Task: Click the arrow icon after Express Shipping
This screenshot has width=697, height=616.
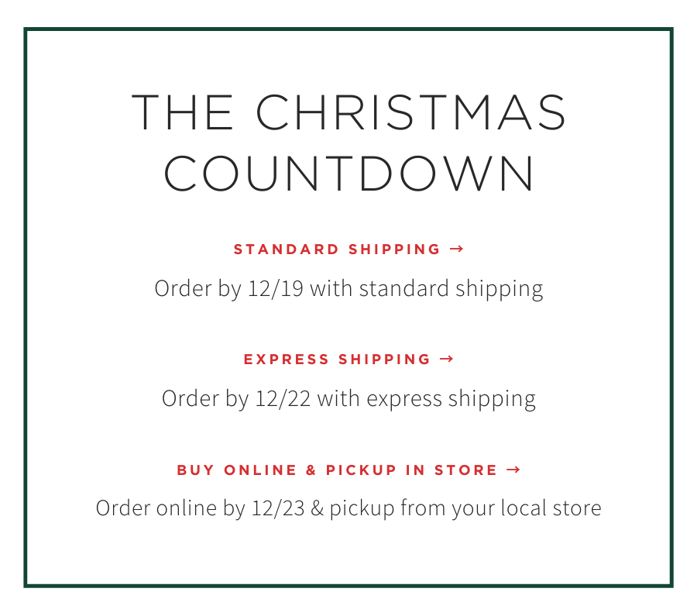Action: 447,359
